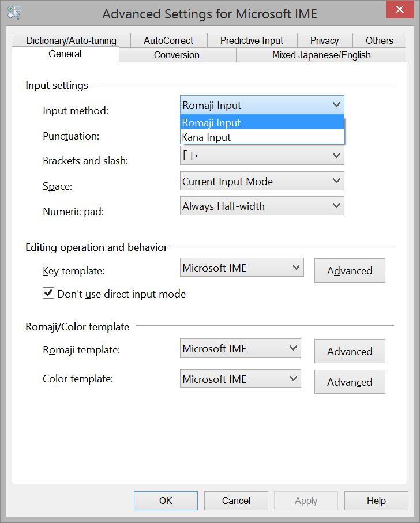The image size is (420, 523).
Task: Go to the Privacy tab
Action: (324, 40)
